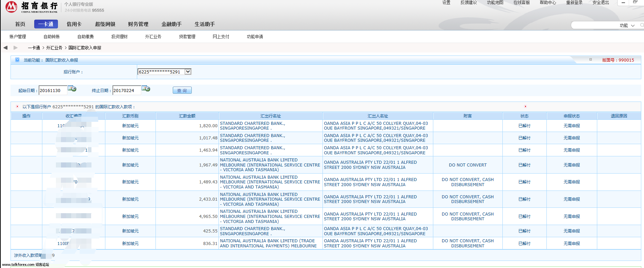The height and width of the screenshot is (268, 644).
Task: Open the 贷款管理 submenu
Action: (x=187, y=37)
